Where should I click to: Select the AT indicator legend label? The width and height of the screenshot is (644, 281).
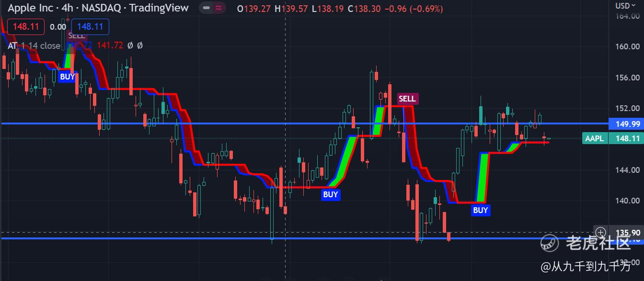(12, 45)
